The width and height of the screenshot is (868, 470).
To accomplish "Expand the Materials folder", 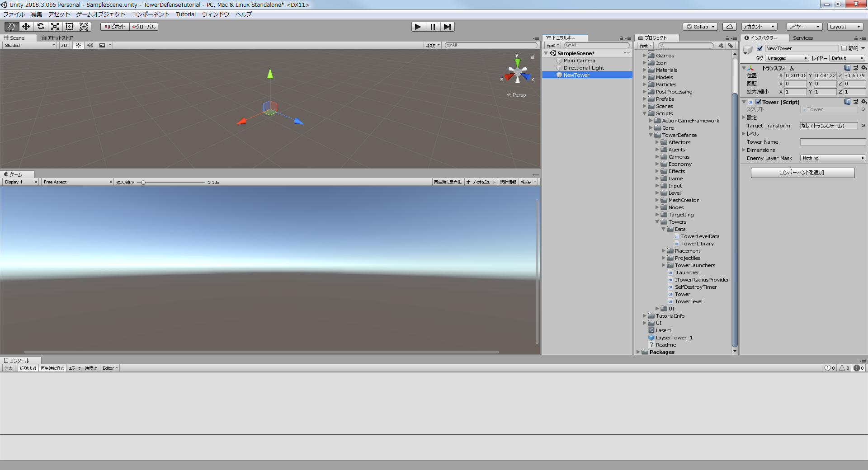I will tap(645, 70).
